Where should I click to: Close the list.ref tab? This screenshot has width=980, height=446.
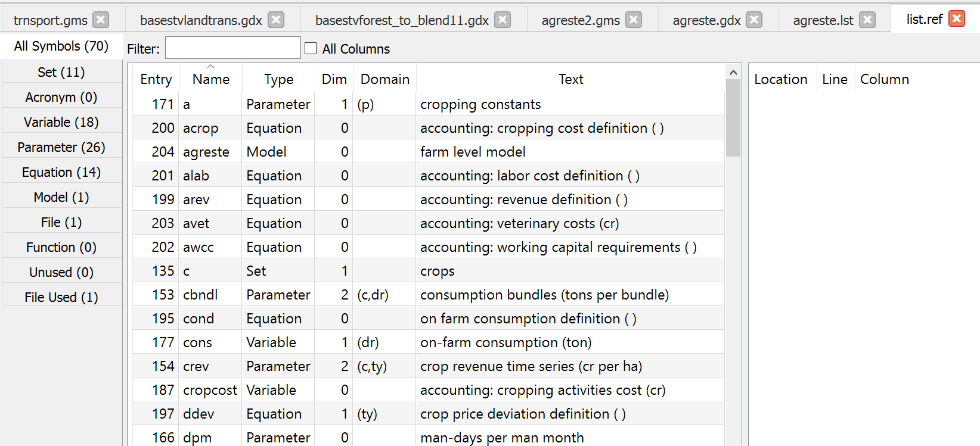[x=957, y=19]
